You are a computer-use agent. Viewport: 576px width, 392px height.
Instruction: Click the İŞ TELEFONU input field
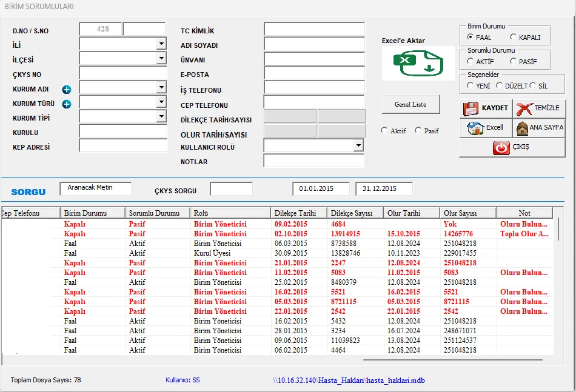tap(314, 88)
